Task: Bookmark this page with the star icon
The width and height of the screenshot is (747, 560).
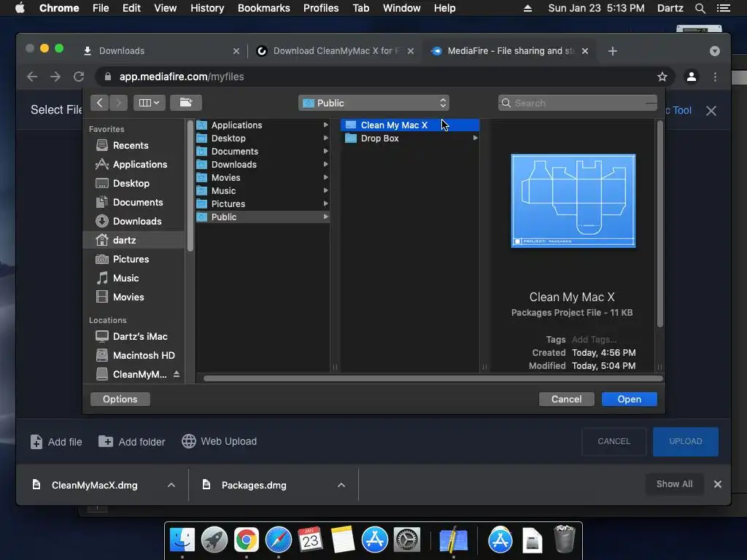Action: [662, 77]
